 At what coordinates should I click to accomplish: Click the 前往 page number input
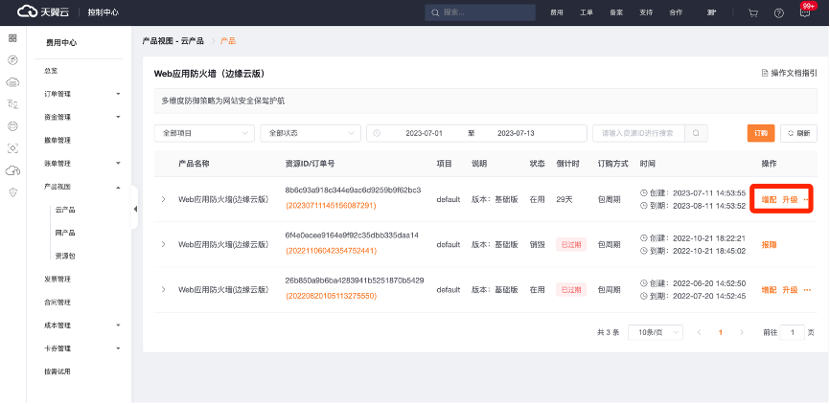pyautogui.click(x=792, y=333)
